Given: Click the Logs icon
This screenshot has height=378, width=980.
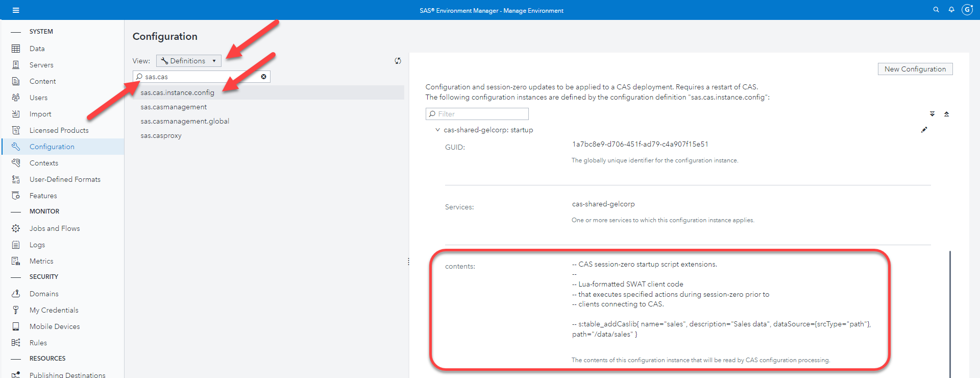Looking at the screenshot, I should tap(16, 245).
